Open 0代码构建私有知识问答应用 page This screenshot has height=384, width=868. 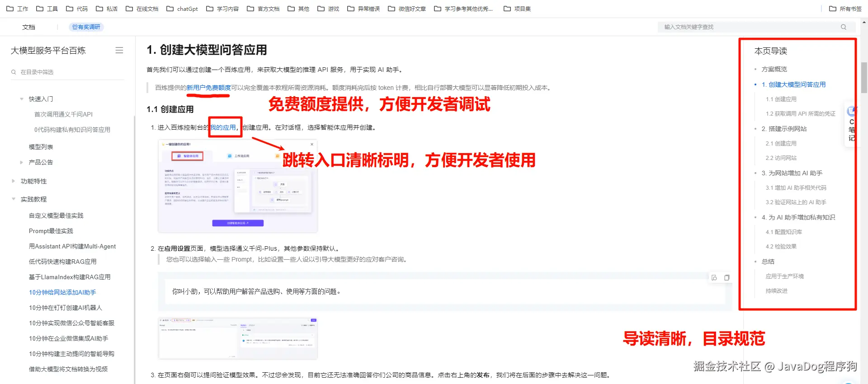point(72,130)
